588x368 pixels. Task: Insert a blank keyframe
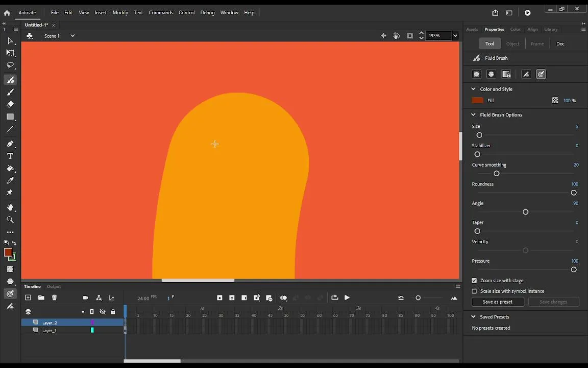[x=232, y=298]
